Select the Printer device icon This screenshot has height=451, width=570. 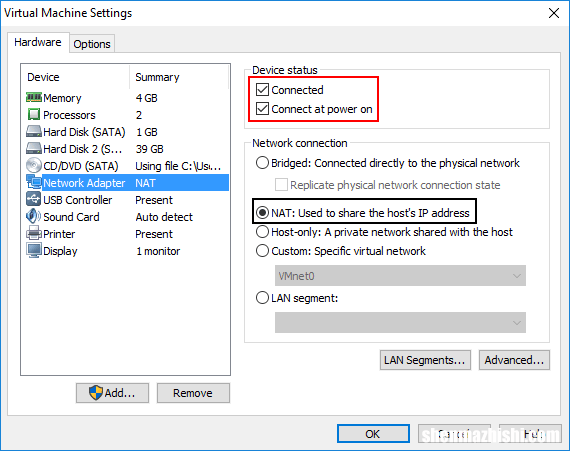pyautogui.click(x=34, y=233)
